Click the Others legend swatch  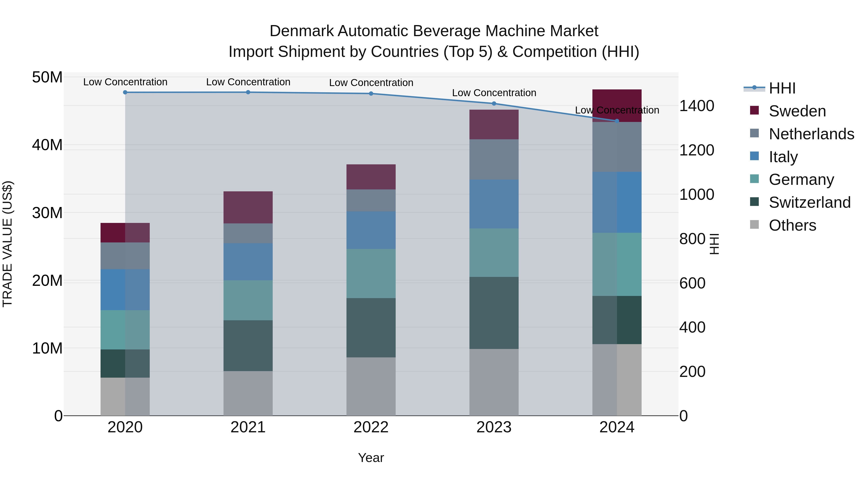pos(754,225)
